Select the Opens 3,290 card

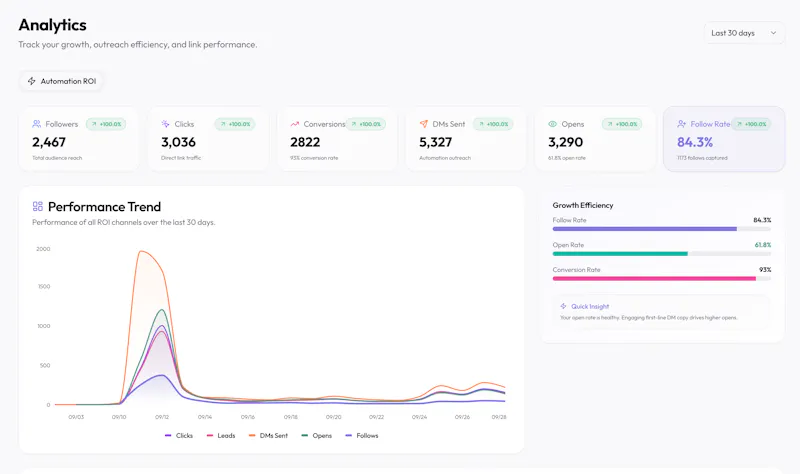pos(595,139)
